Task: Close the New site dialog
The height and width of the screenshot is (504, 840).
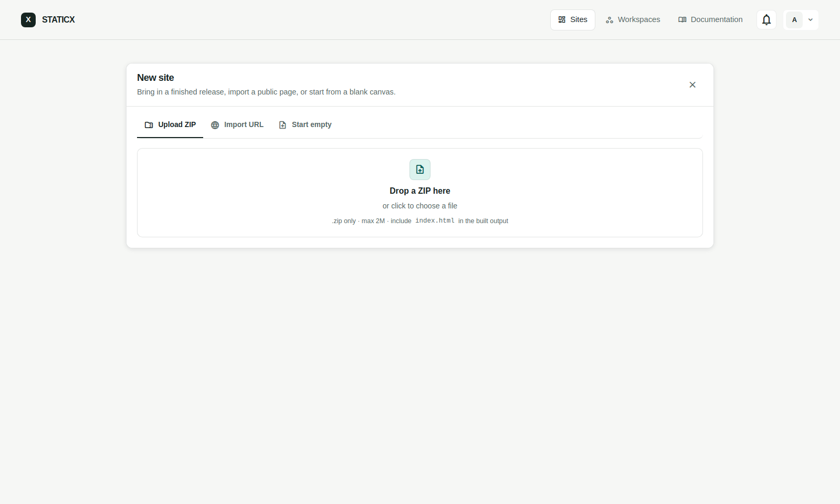Action: tap(692, 85)
